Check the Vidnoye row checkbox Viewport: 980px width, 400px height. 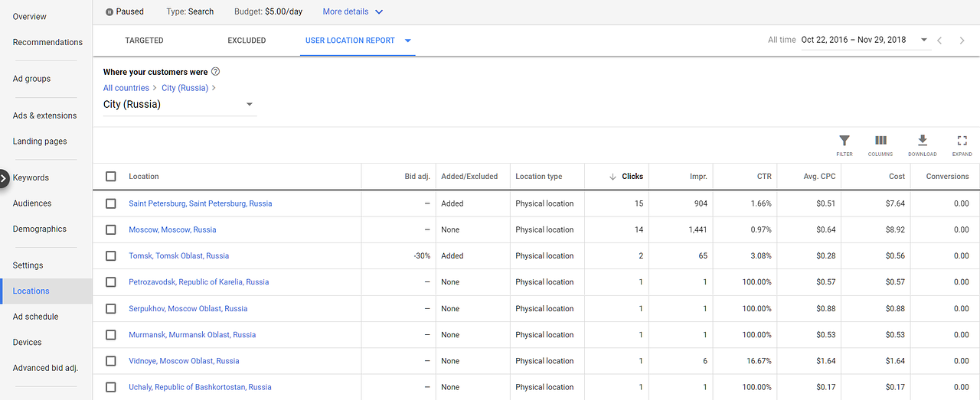point(111,361)
